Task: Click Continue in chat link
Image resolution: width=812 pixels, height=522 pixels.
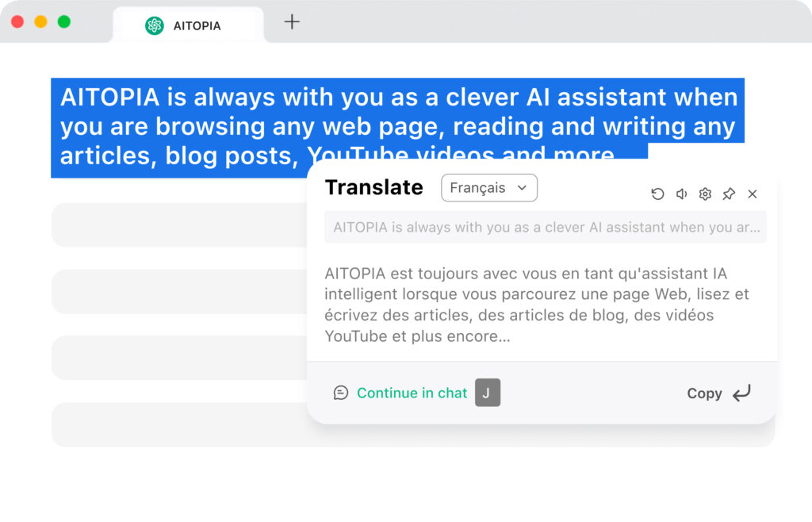Action: coord(412,393)
